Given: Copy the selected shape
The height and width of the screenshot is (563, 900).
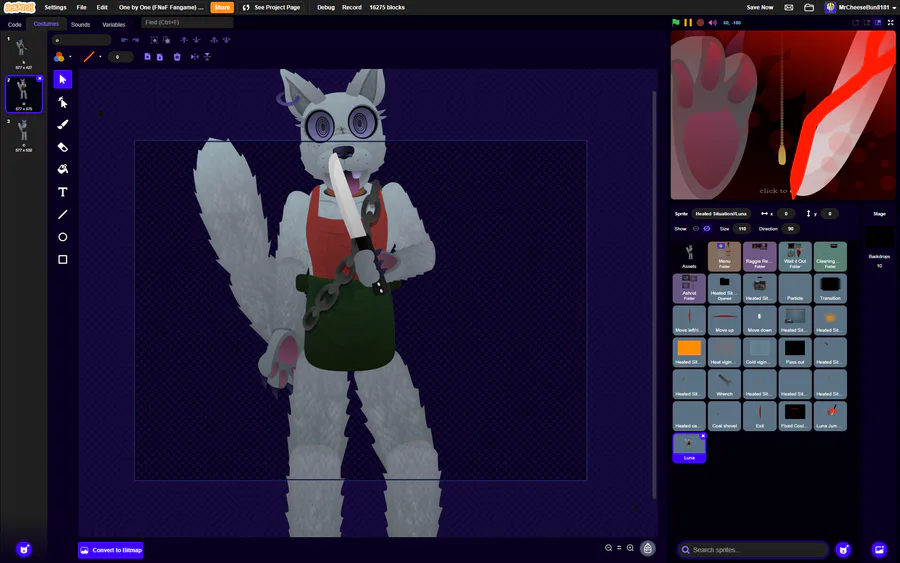Looking at the screenshot, I should click(148, 57).
